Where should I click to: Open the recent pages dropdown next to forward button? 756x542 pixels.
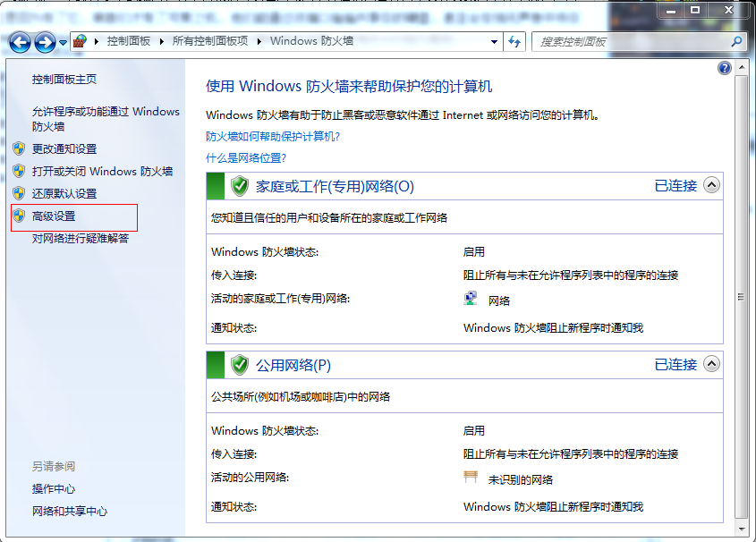tap(64, 42)
